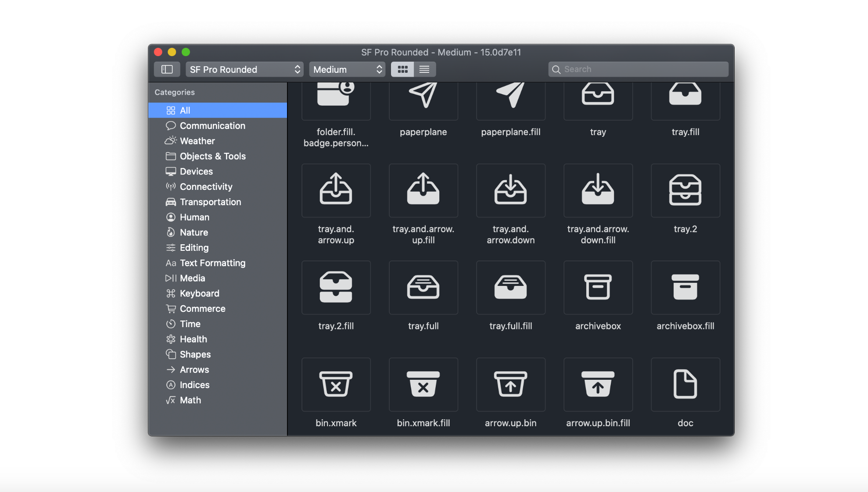Viewport: 868px width, 492px height.
Task: Select the Math category
Action: tap(218, 400)
